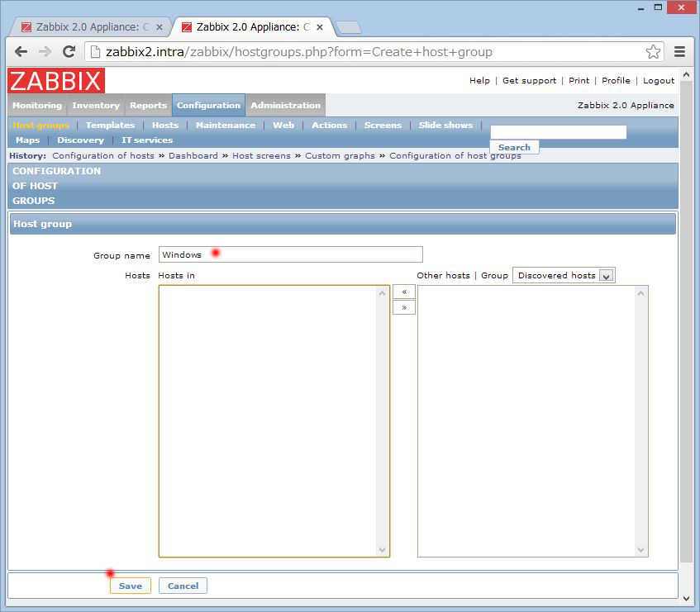Go back with the browser back arrow
Image resolution: width=700 pixels, height=612 pixels.
21,52
